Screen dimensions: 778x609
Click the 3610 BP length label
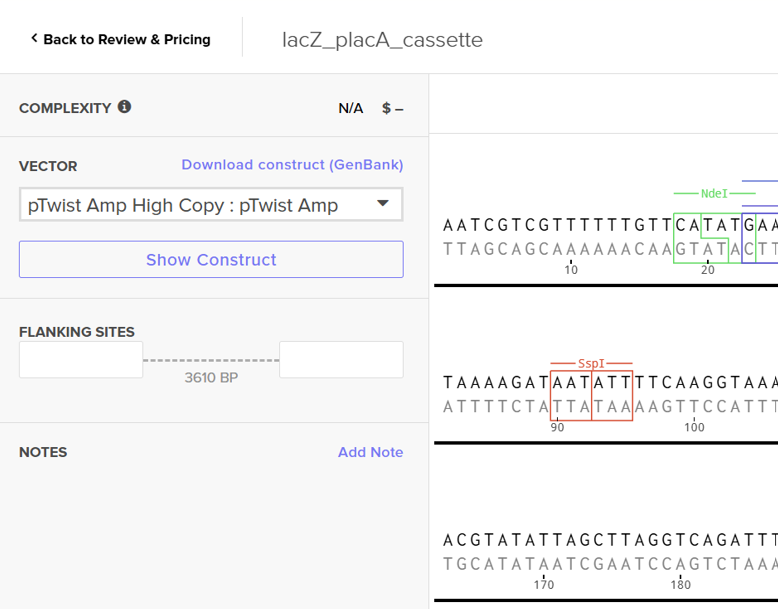[x=211, y=378]
